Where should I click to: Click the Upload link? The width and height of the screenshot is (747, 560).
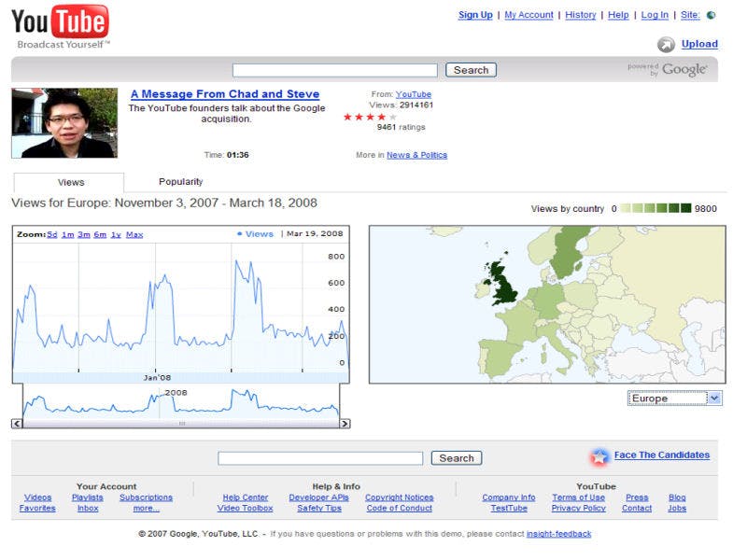click(699, 44)
